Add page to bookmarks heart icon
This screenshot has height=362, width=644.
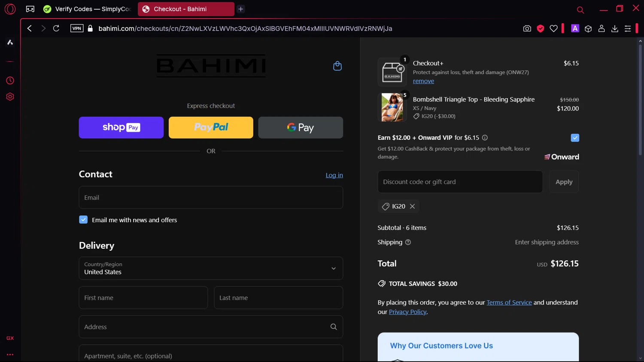click(x=554, y=28)
